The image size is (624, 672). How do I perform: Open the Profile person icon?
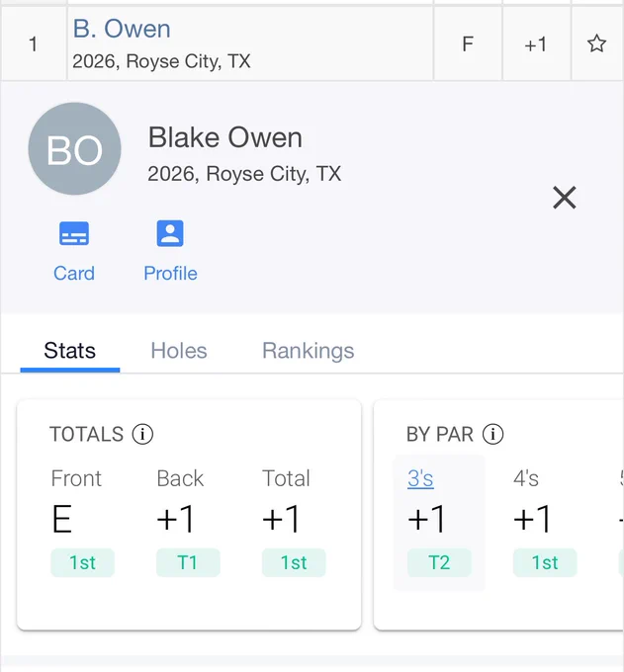click(170, 233)
